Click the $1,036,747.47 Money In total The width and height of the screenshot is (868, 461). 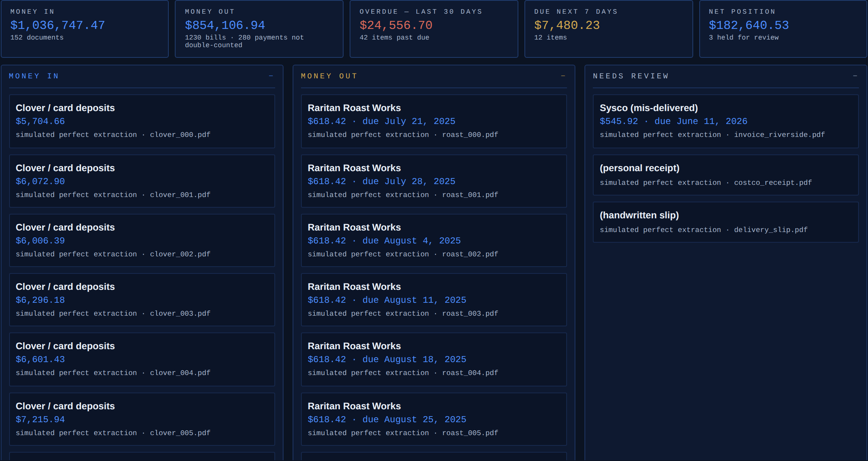(x=57, y=25)
